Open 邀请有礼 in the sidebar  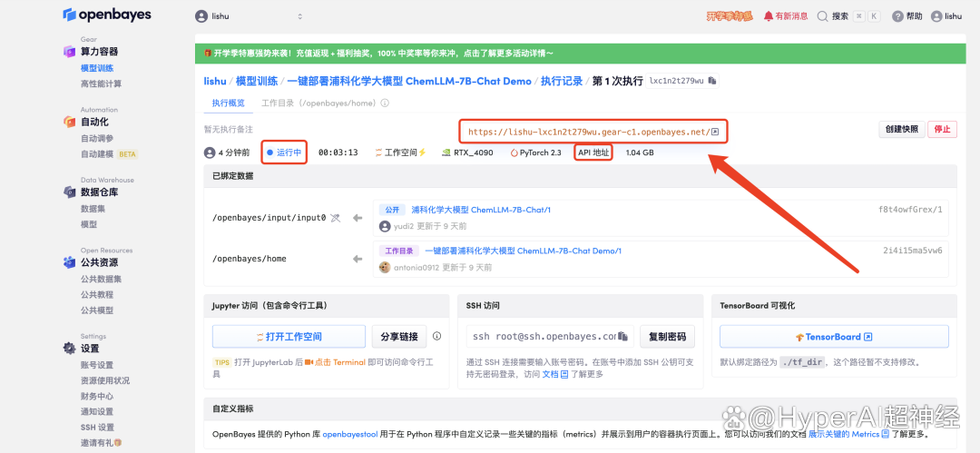pos(101,443)
